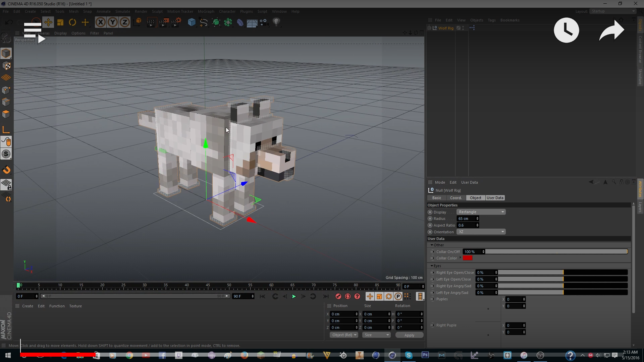Viewport: 644px width, 362px height.
Task: Click the Bend deformer icon
Action: 240,22
